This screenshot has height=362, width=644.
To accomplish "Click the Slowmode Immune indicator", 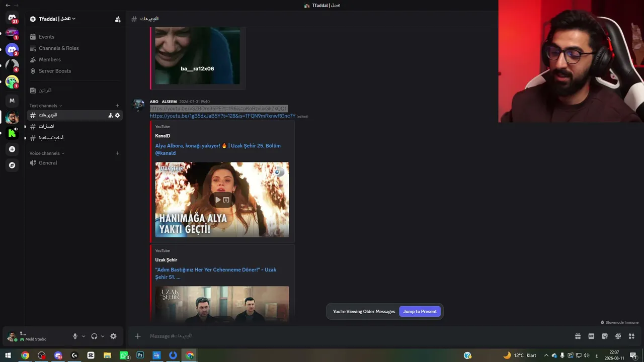I will pyautogui.click(x=619, y=323).
